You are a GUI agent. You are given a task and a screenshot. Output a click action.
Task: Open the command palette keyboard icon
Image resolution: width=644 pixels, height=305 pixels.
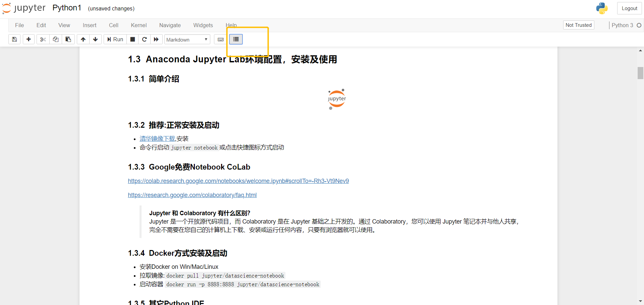coord(220,40)
